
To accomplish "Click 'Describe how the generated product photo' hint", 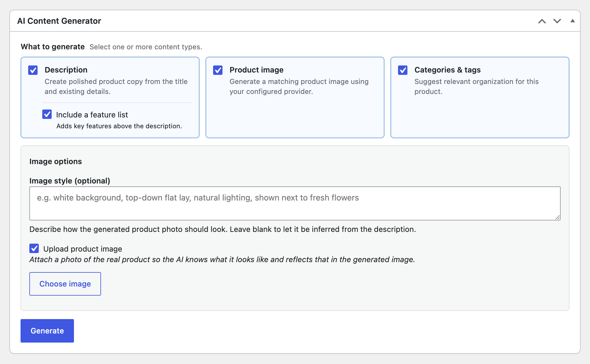I will [x=222, y=229].
